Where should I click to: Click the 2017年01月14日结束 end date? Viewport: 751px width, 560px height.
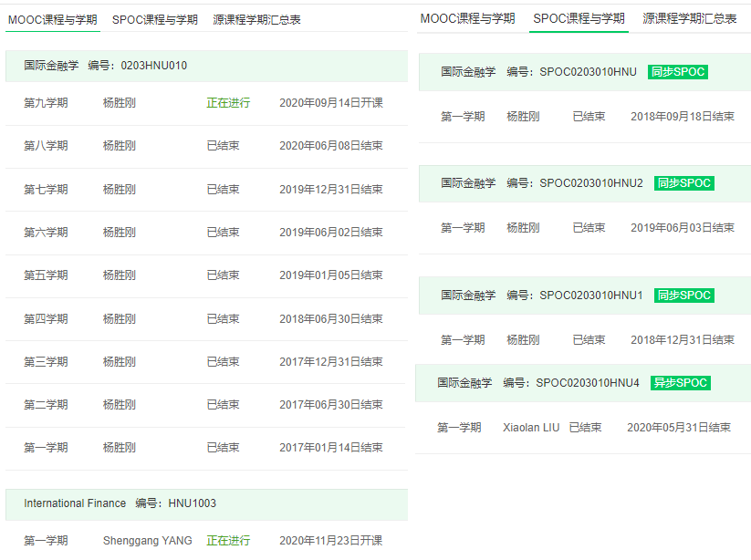tap(330, 448)
